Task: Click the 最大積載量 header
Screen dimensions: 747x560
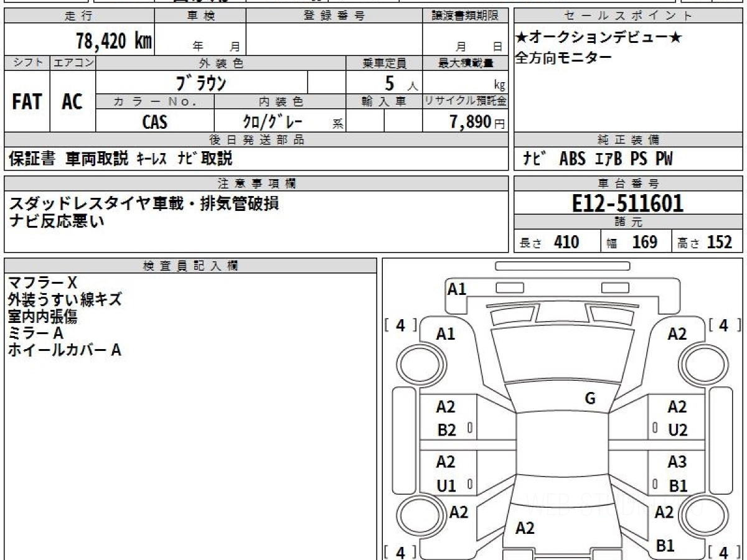Action: (465, 63)
